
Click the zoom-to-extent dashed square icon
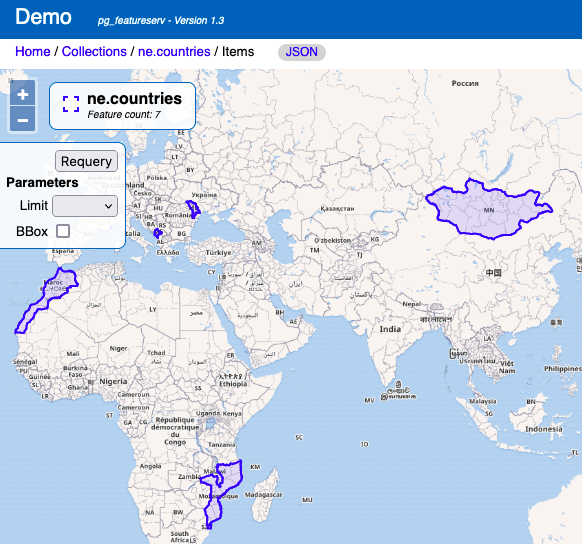click(71, 104)
